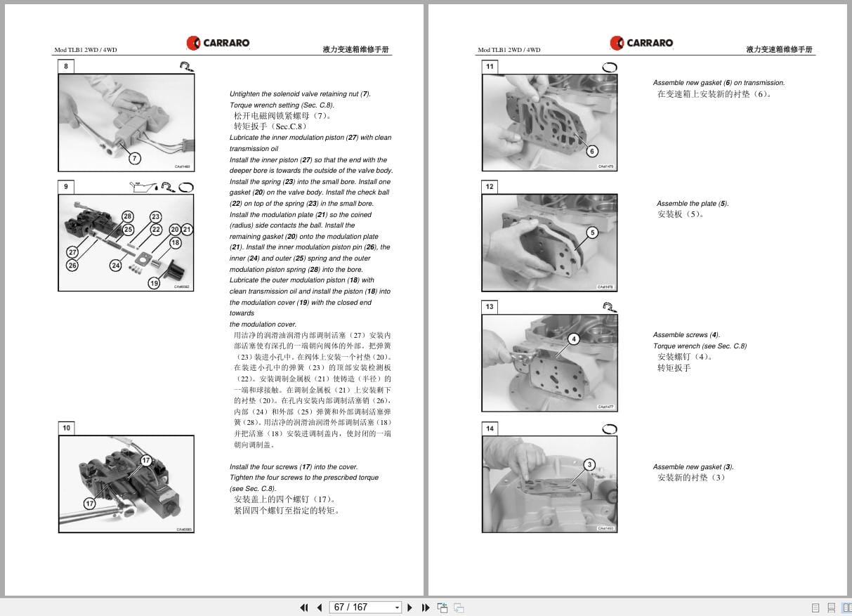Image resolution: width=852 pixels, height=616 pixels.
Task: Click text 'Torque wrench (see Sec. C.8)'
Action: tap(700, 346)
